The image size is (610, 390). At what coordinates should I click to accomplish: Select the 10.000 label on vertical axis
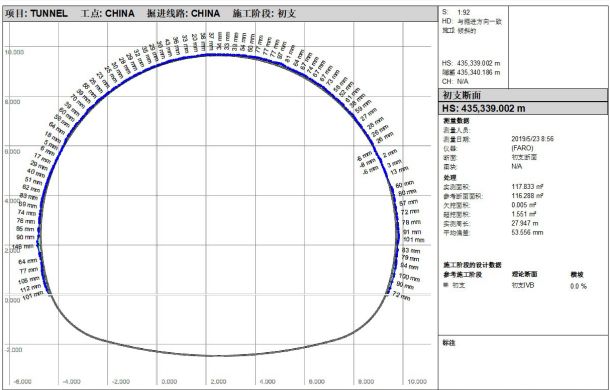coord(14,53)
